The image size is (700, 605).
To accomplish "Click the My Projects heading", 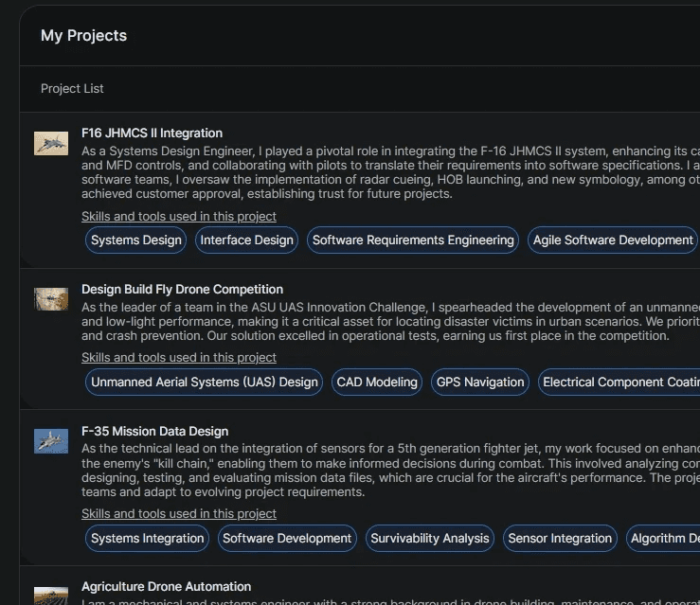I will [83, 35].
